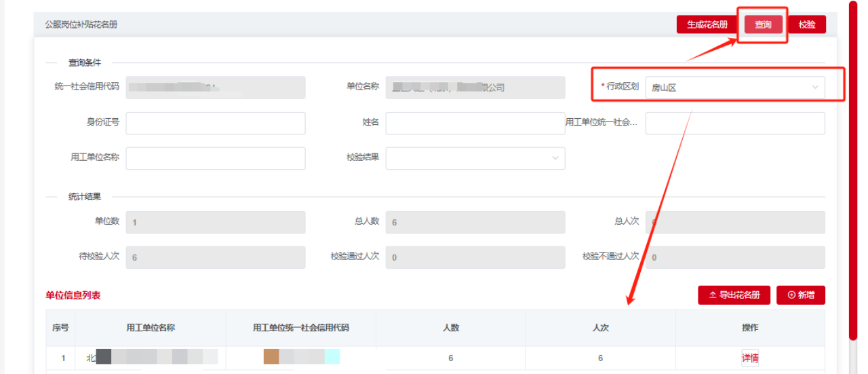
Task: Open the 行政区划 dropdown showing 房山区
Action: coord(726,88)
